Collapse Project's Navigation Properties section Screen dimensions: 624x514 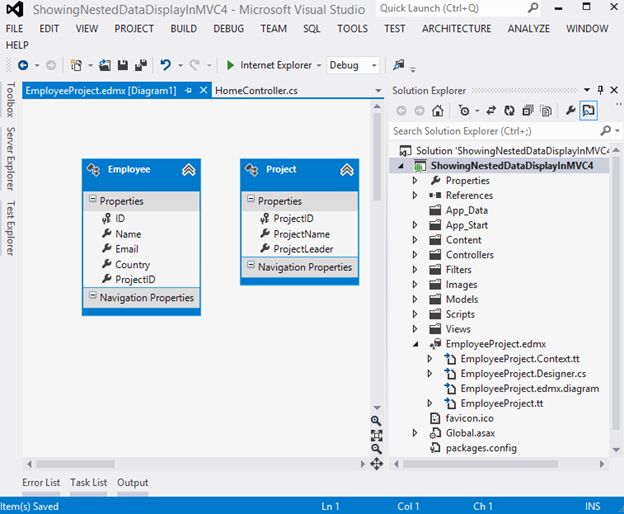click(251, 265)
